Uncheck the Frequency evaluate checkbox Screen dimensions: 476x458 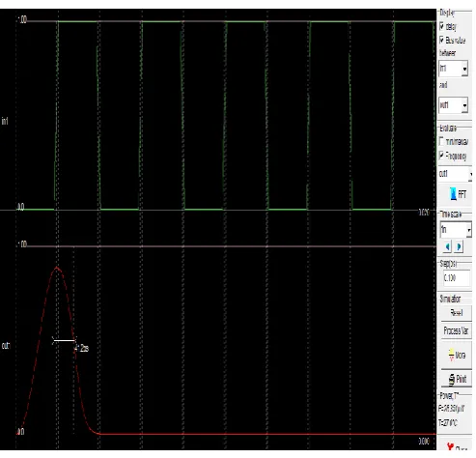[441, 156]
